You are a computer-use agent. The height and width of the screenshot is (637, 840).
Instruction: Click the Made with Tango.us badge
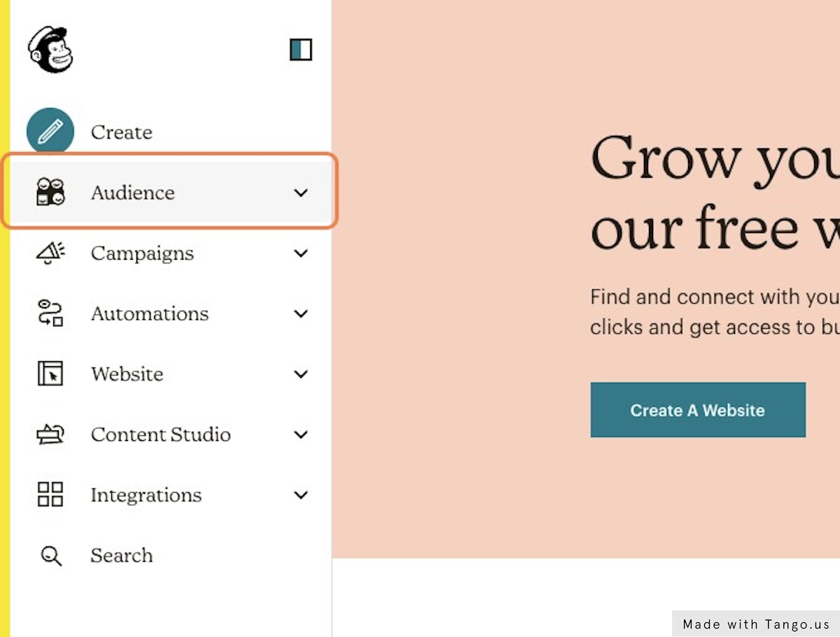[x=756, y=624]
